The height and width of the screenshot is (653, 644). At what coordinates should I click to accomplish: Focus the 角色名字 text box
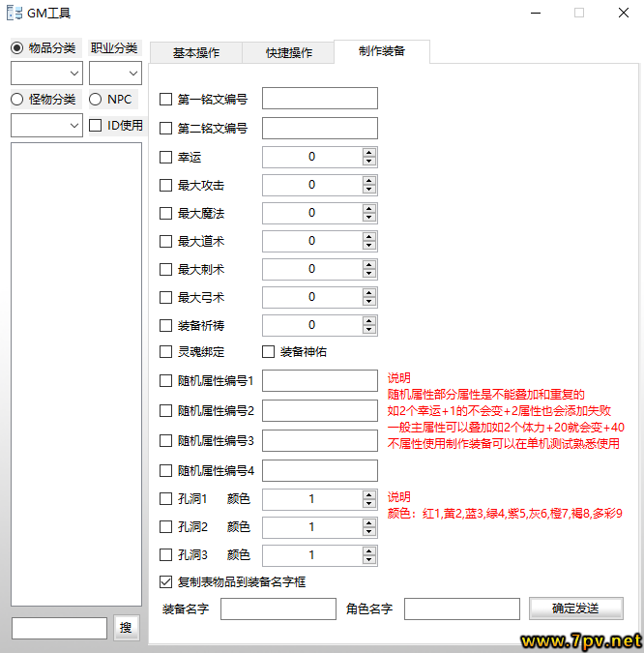click(462, 608)
